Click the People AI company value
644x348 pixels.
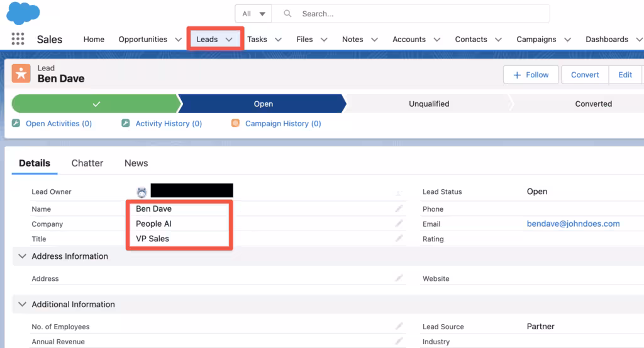[153, 224]
